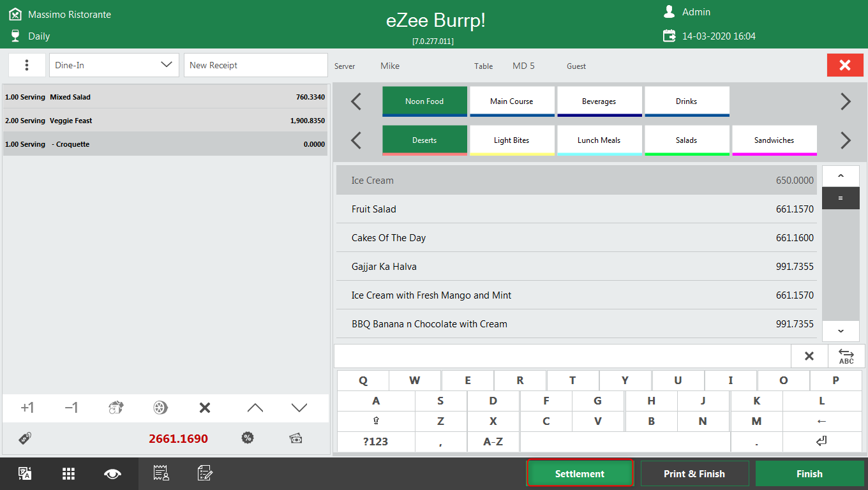Select the Croquette order line
The image size is (868, 490).
pyautogui.click(x=165, y=144)
